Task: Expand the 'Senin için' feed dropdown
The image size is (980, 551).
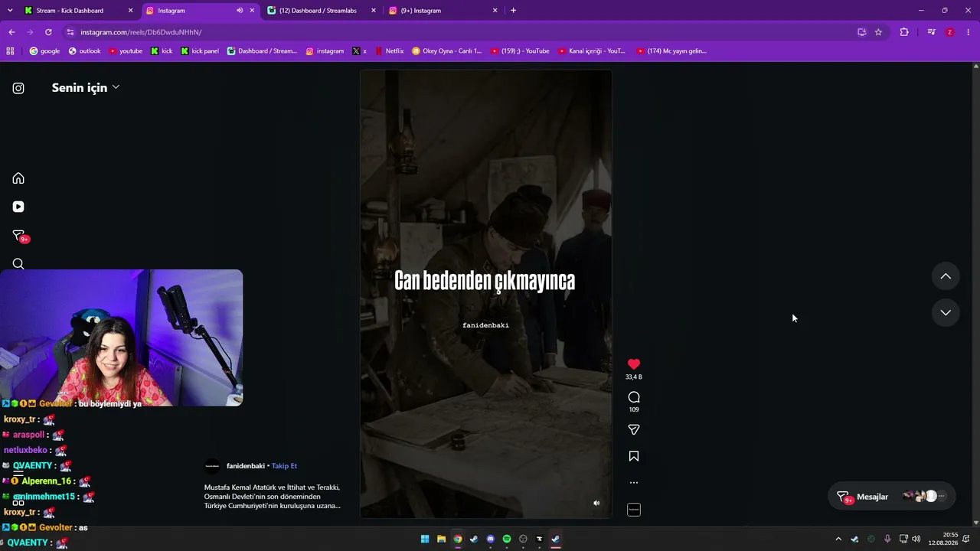Action: coord(85,88)
